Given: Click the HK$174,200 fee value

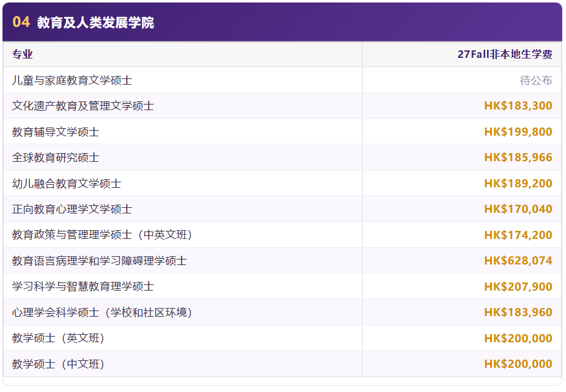Looking at the screenshot, I should click(518, 235).
